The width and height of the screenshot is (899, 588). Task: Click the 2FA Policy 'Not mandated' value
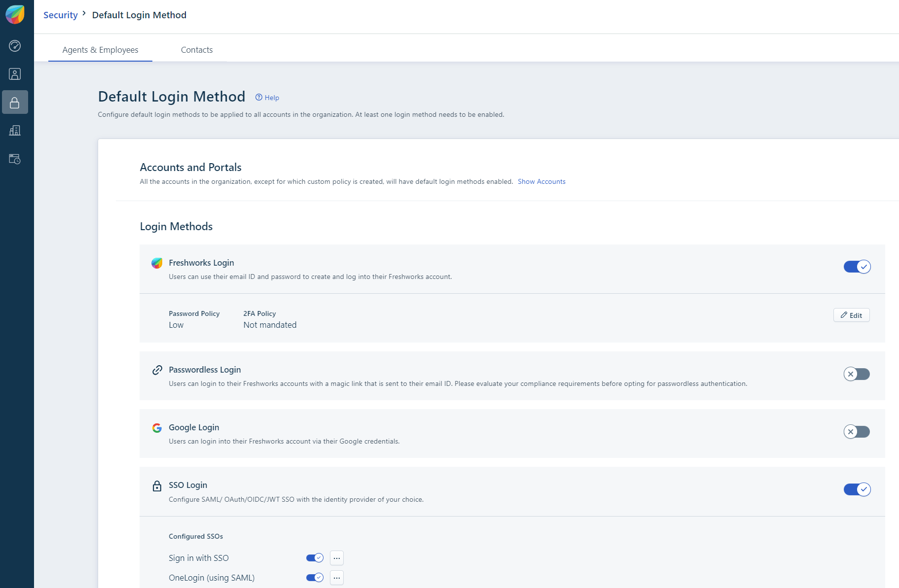(270, 325)
